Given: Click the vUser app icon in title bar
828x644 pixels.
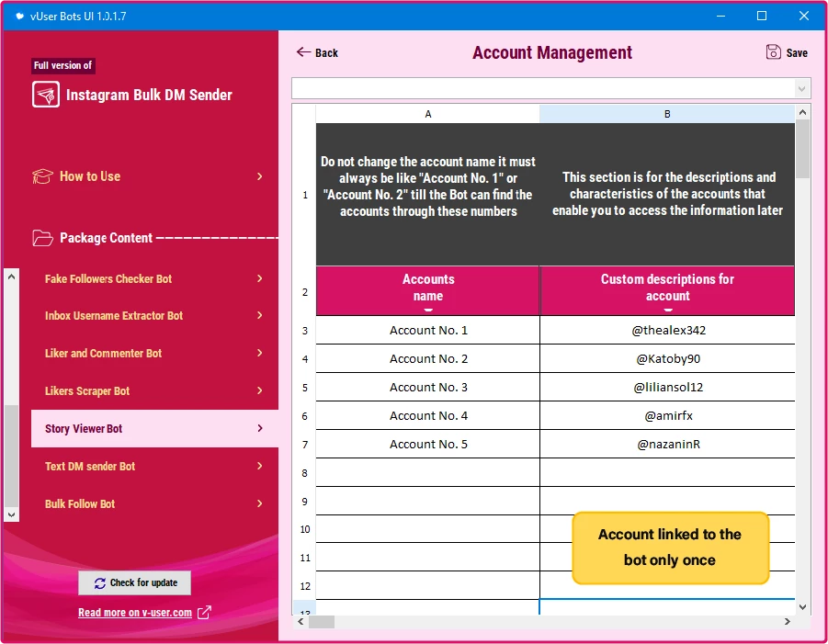Looking at the screenshot, I should [x=20, y=16].
